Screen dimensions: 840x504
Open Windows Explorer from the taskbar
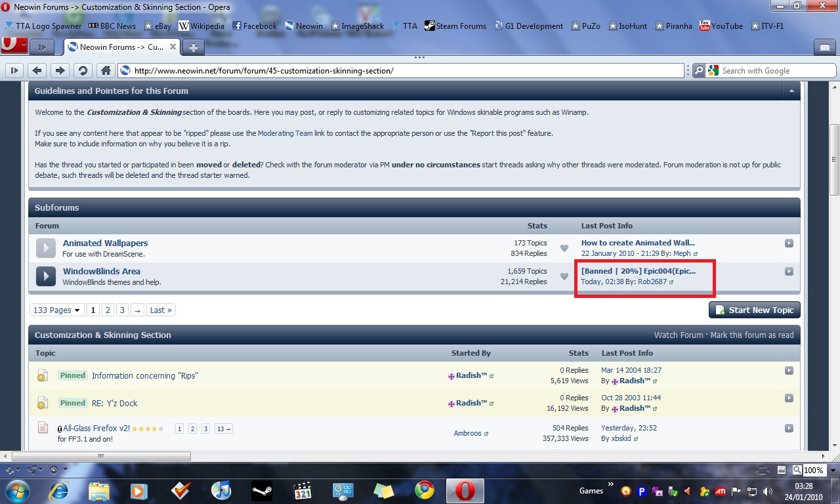pos(99,491)
